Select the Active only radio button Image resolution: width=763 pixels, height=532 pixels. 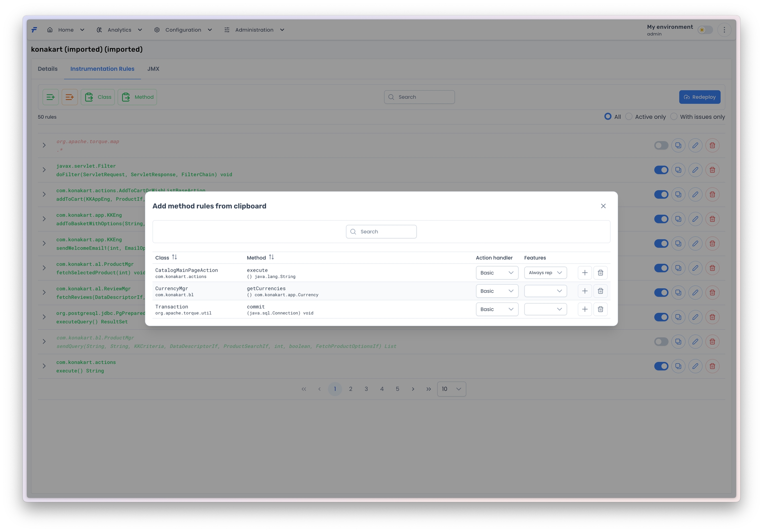pyautogui.click(x=629, y=117)
